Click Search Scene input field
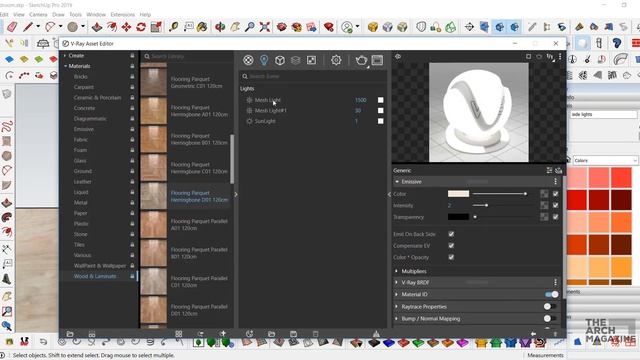The width and height of the screenshot is (640, 360). [313, 76]
